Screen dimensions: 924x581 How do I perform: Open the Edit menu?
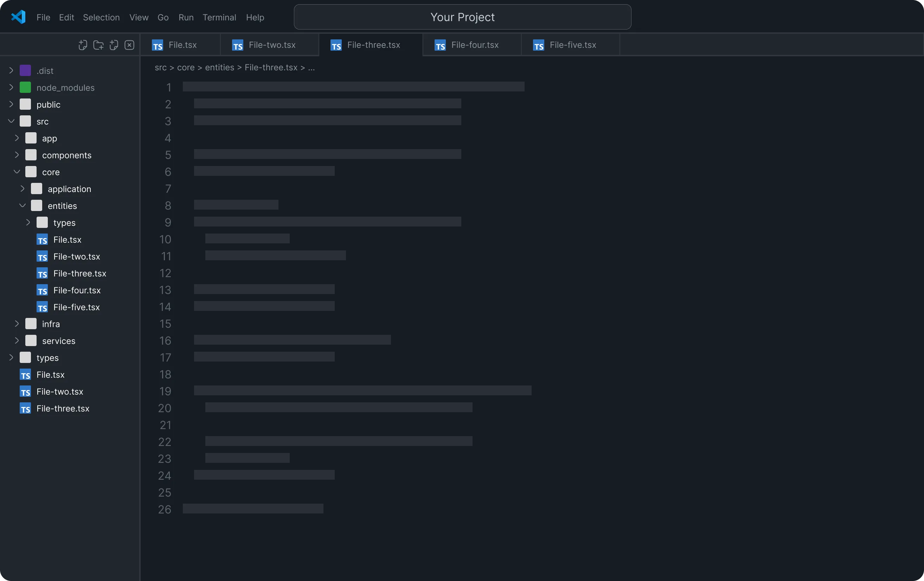click(66, 17)
